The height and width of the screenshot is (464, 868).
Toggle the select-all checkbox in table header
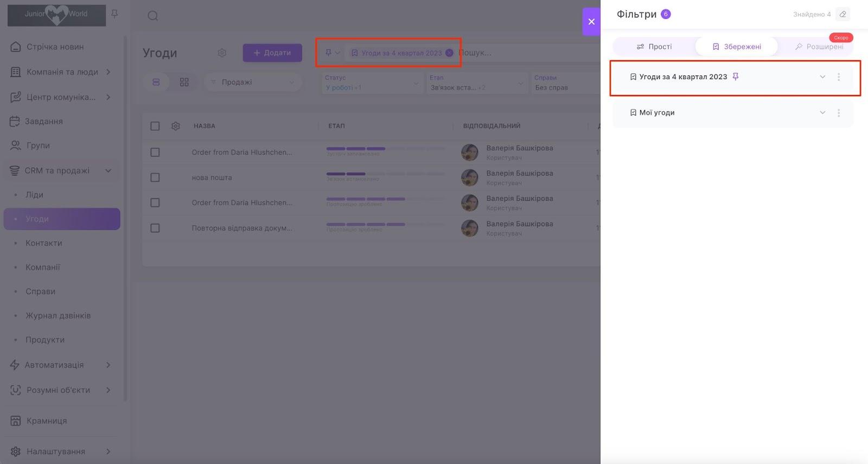(x=155, y=126)
